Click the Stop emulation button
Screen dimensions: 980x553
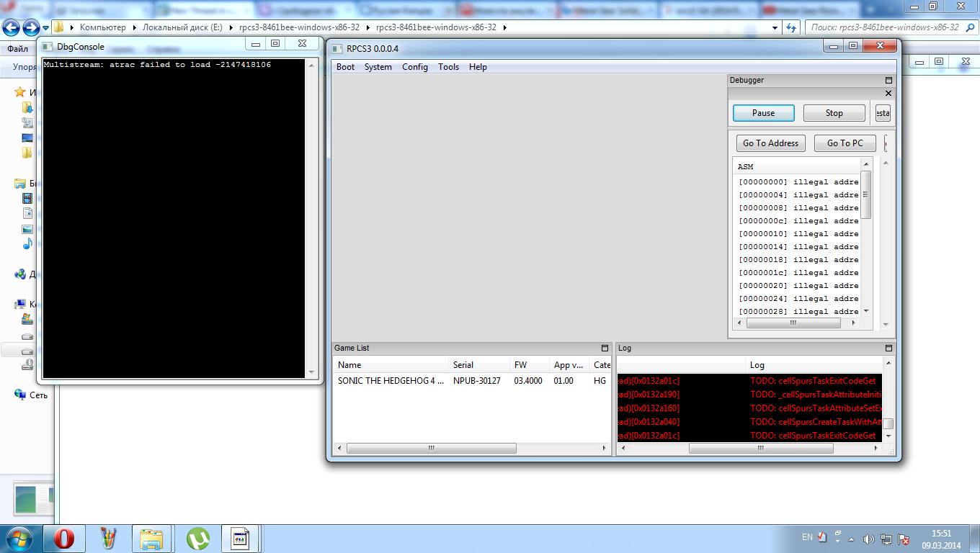(x=834, y=113)
